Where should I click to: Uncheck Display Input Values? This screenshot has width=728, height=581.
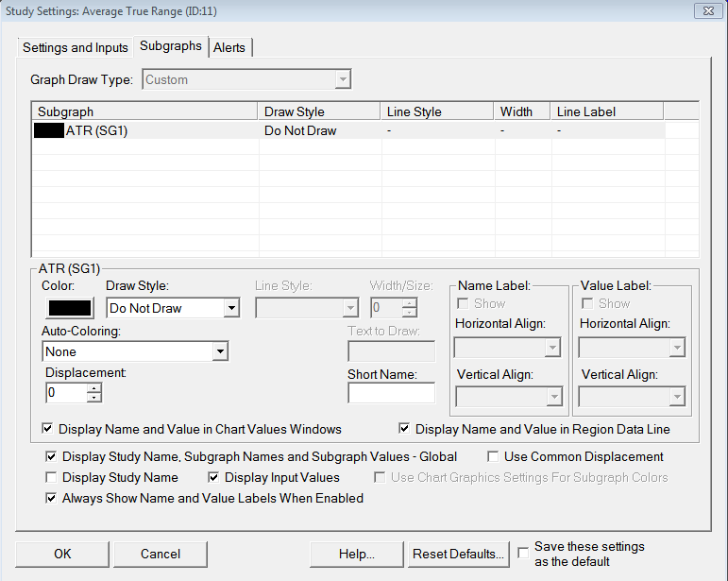[x=213, y=477]
